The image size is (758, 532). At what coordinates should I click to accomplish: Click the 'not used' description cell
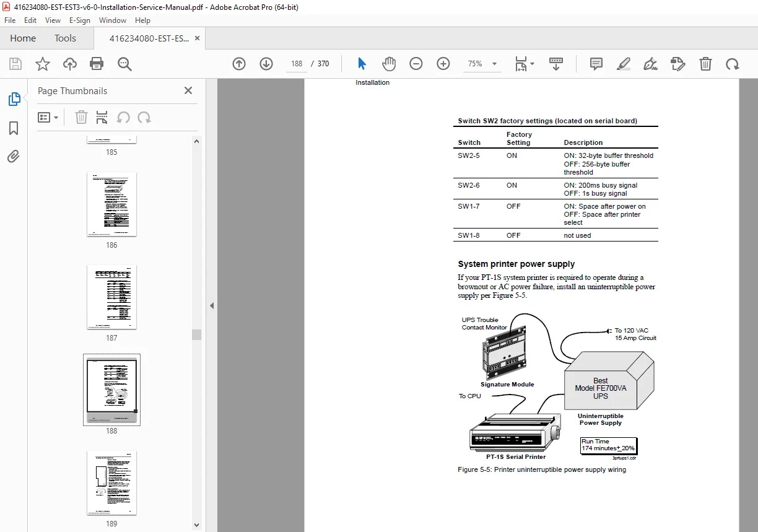(577, 236)
